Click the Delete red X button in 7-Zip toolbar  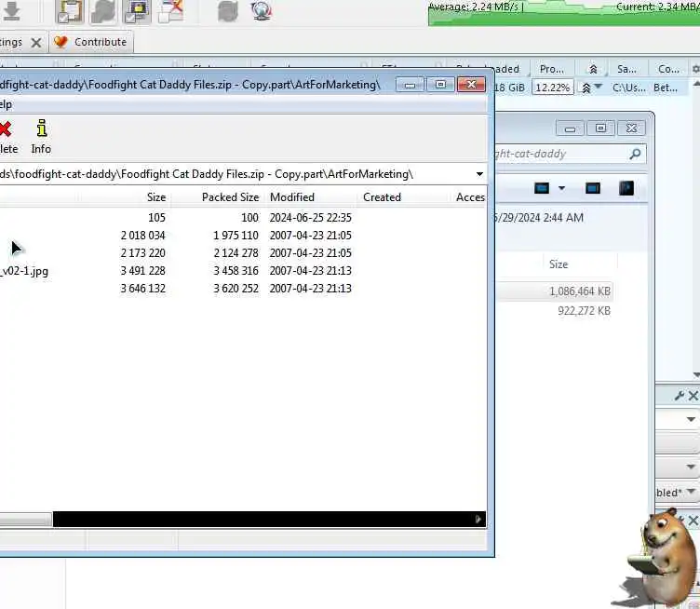[x=7, y=137]
